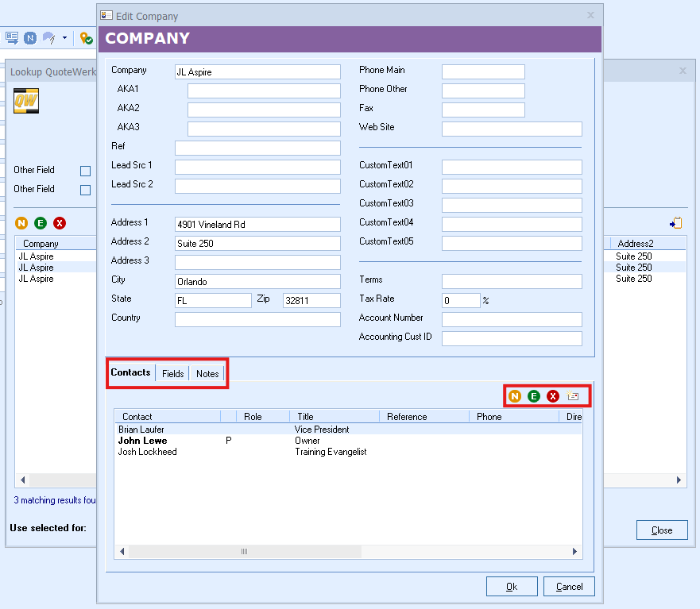This screenshot has height=609, width=700.
Task: Click the Ref input field
Action: pos(257,148)
